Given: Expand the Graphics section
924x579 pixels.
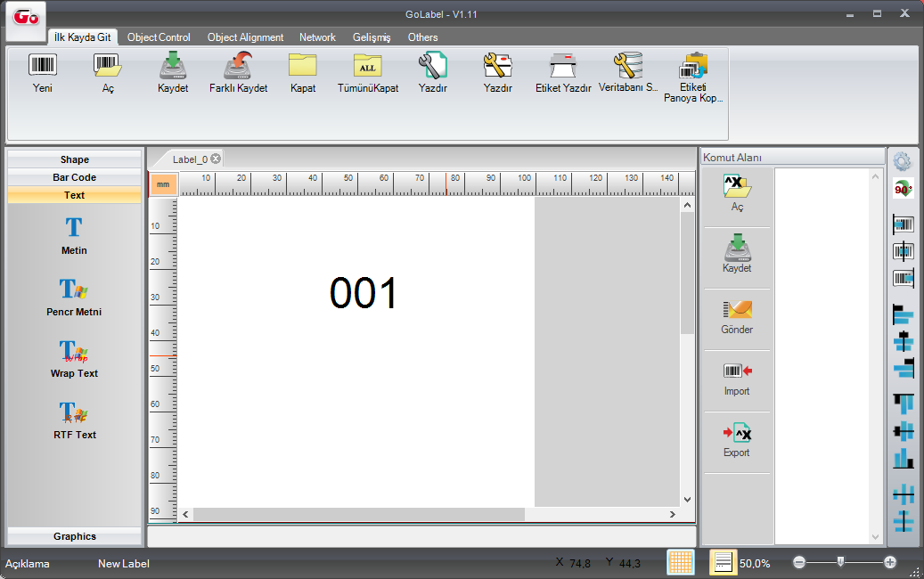Looking at the screenshot, I should (x=75, y=536).
